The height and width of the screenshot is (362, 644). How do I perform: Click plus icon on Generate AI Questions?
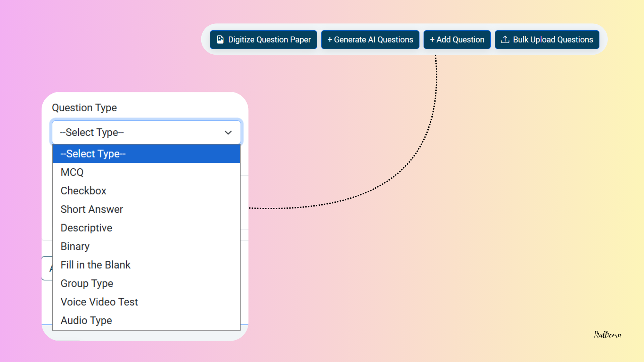click(330, 40)
